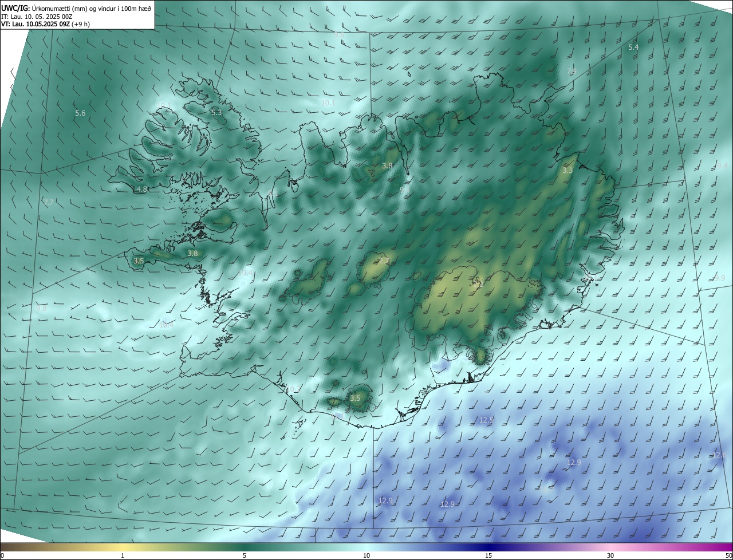Screen dimensions: 733x560
Task: Click the colorbar tick label 30
Action: [x=610, y=555]
